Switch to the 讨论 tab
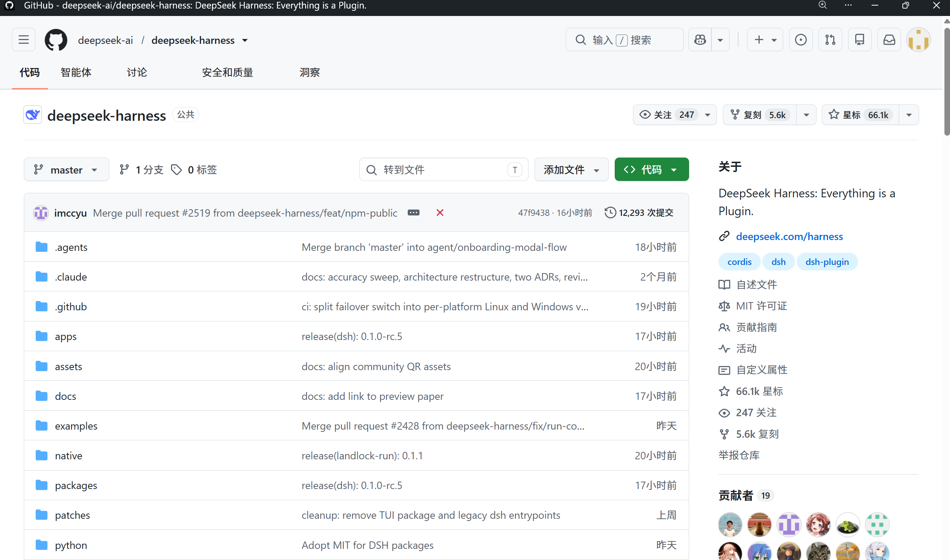950x560 pixels. (137, 72)
